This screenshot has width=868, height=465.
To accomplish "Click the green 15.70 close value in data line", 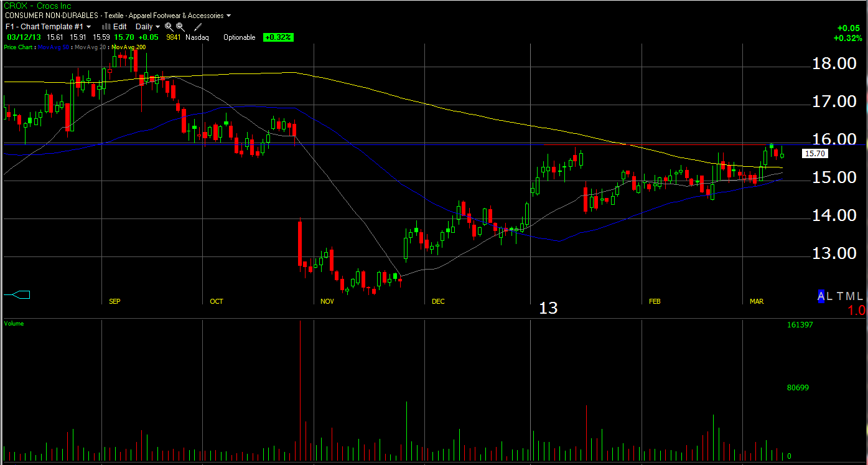I will point(124,37).
